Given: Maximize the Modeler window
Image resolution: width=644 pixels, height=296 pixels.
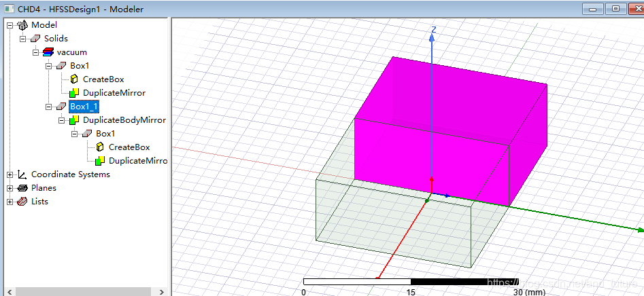Looking at the screenshot, I should coord(615,8).
